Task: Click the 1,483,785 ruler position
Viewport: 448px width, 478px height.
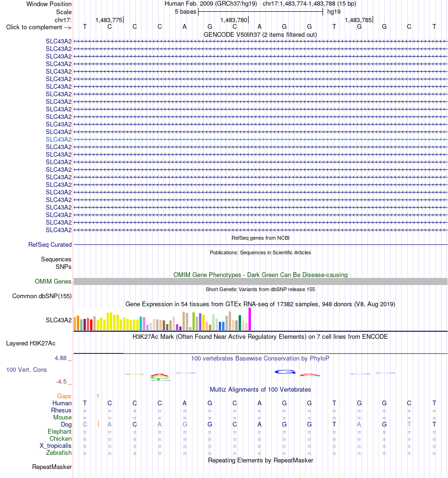Action: (358, 20)
